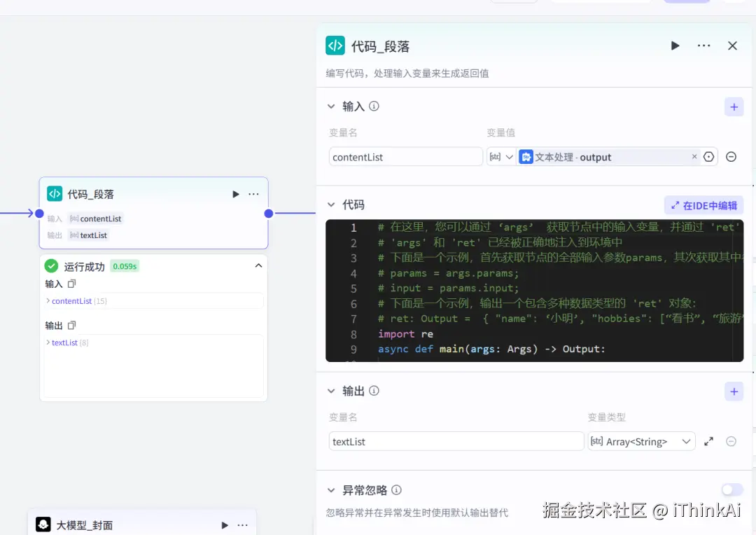
Task: Click the info icon next to the 输入 heading
Action: click(x=374, y=106)
